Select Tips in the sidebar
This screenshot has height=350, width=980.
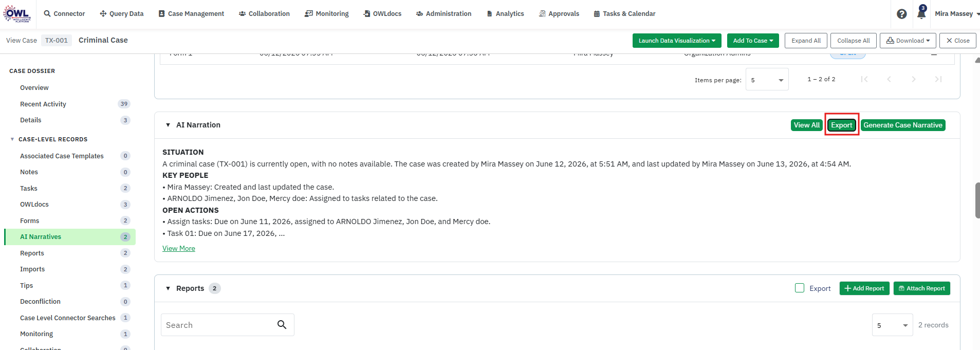pyautogui.click(x=70, y=285)
